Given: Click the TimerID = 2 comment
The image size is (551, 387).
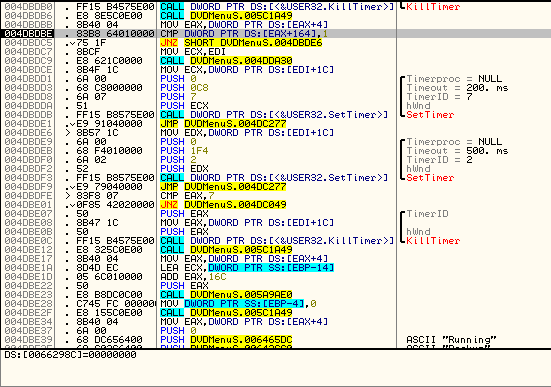Looking at the screenshot, I should 440,160.
